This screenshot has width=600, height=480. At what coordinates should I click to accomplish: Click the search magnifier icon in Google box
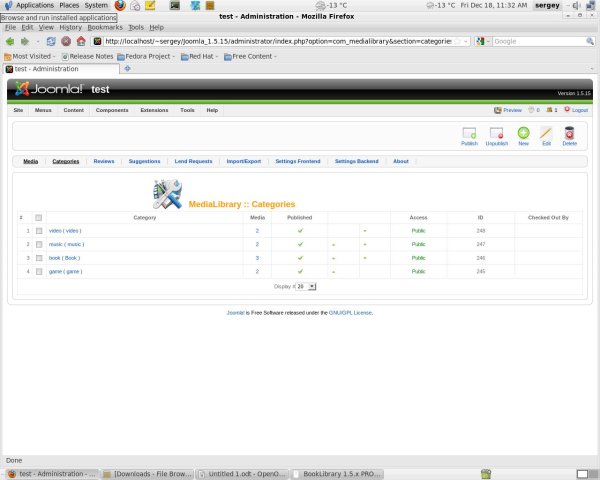pos(590,41)
